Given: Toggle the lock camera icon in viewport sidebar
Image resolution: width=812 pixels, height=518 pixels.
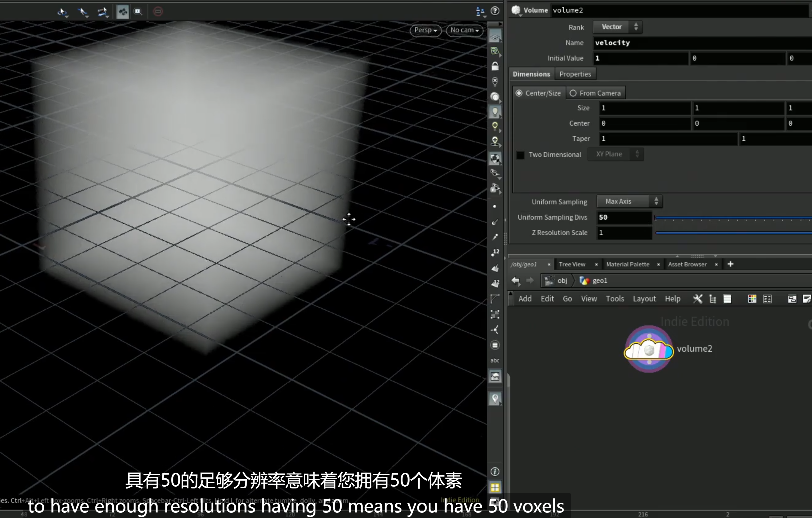Looking at the screenshot, I should click(x=495, y=66).
